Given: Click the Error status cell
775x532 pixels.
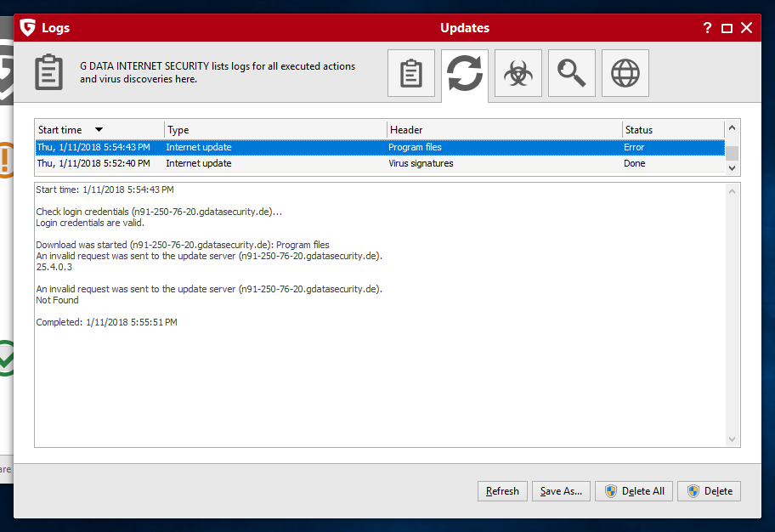Looking at the screenshot, I should pos(634,147).
